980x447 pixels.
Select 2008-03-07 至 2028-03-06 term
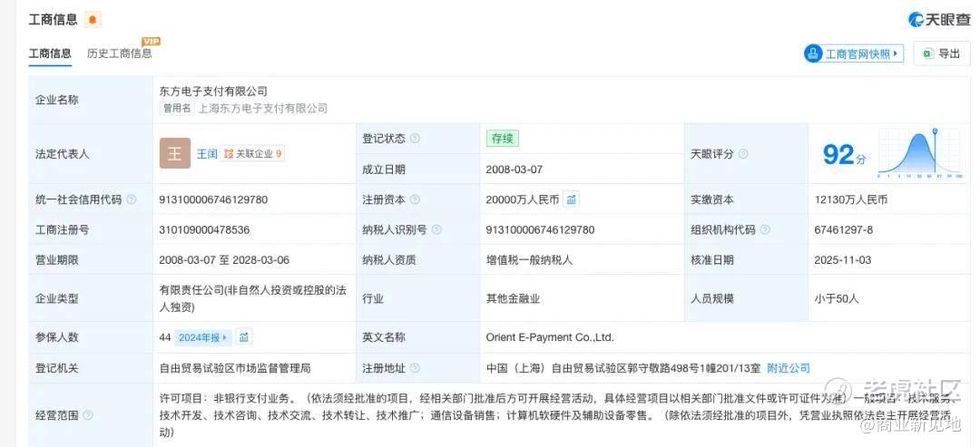click(x=224, y=259)
